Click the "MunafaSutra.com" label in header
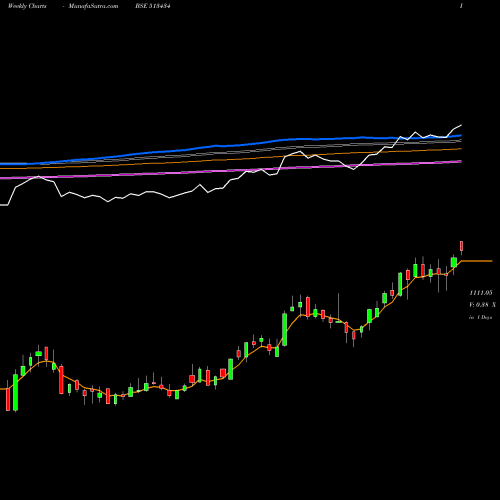Screen dimensions: 500x500 point(93,6)
